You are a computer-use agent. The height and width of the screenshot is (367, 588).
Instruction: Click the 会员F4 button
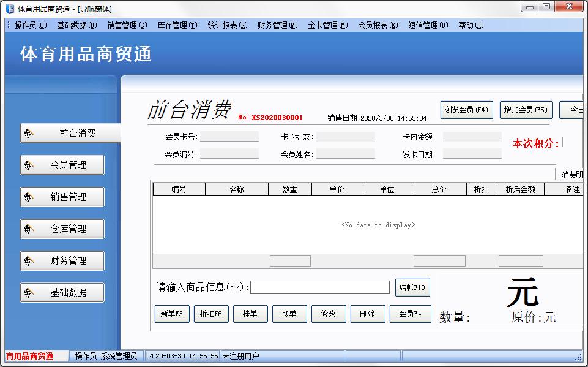click(410, 314)
